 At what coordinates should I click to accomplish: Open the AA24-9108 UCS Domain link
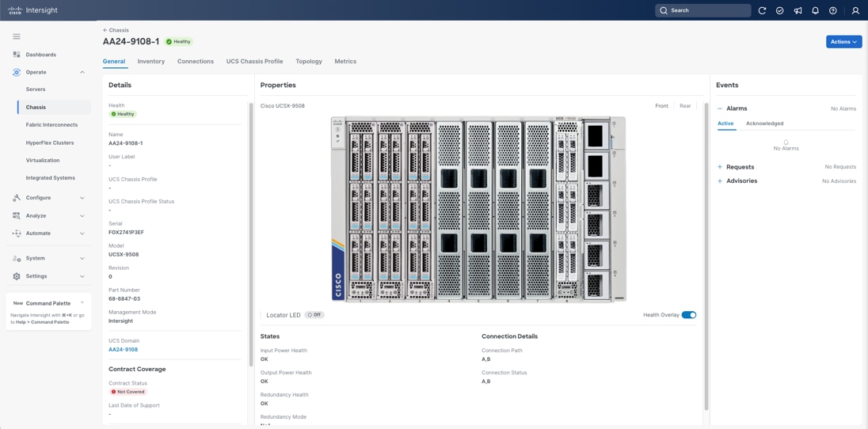coord(123,350)
